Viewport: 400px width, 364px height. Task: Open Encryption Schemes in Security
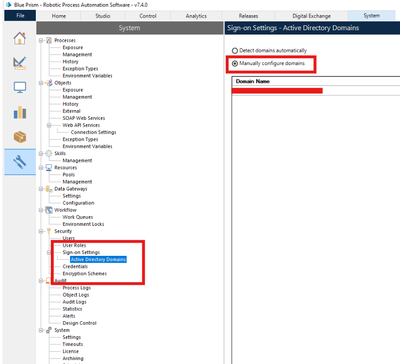pyautogui.click(x=85, y=274)
